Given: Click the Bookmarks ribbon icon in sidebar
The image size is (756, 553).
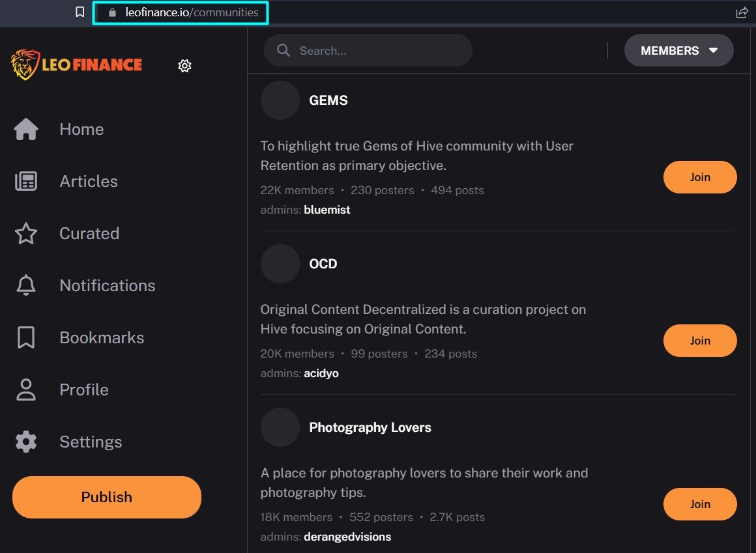Looking at the screenshot, I should tap(26, 337).
